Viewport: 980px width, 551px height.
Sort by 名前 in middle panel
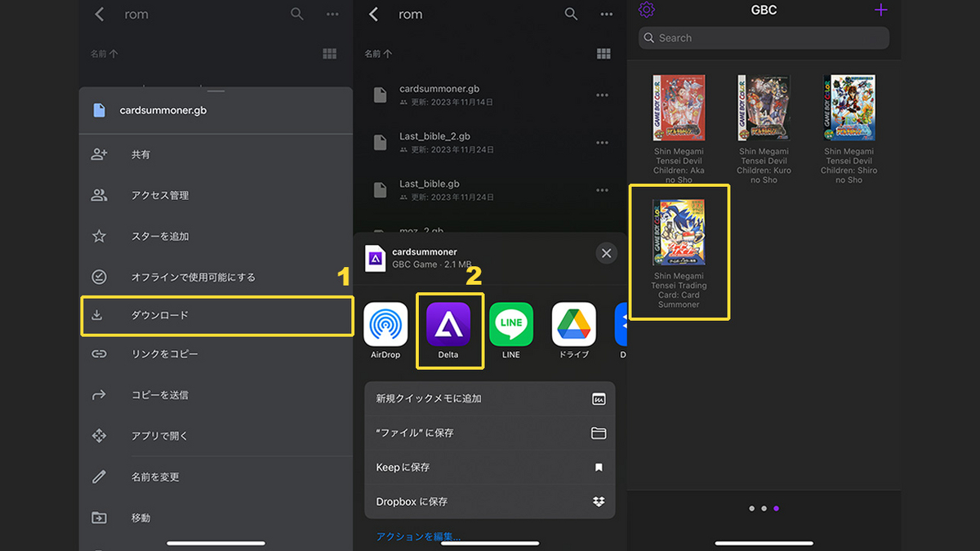point(378,54)
